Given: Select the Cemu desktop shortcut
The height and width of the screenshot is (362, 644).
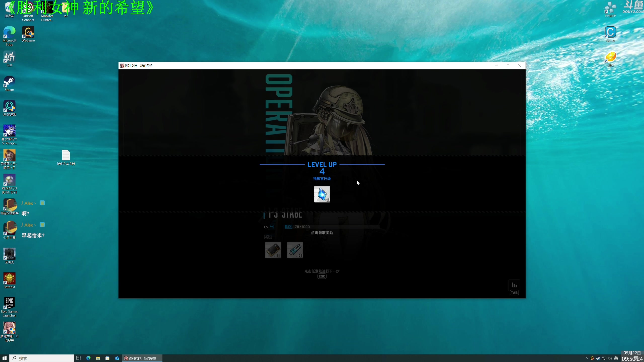Looking at the screenshot, I should 610,34.
